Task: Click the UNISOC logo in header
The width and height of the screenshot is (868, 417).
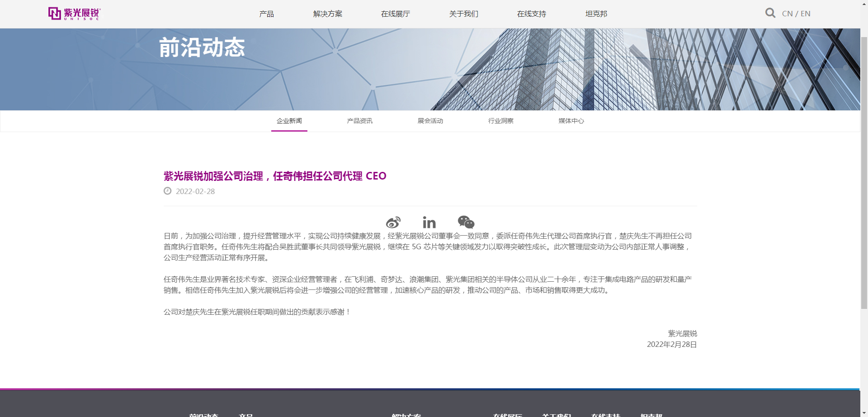Action: [75, 14]
